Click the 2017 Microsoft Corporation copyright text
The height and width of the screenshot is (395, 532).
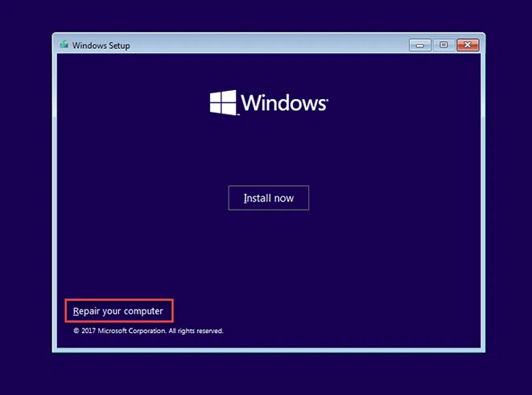[x=148, y=331]
